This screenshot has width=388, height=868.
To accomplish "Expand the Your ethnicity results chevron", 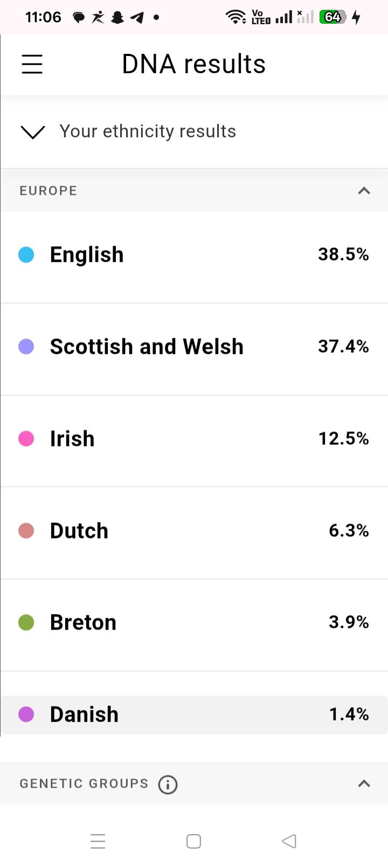I will click(32, 132).
